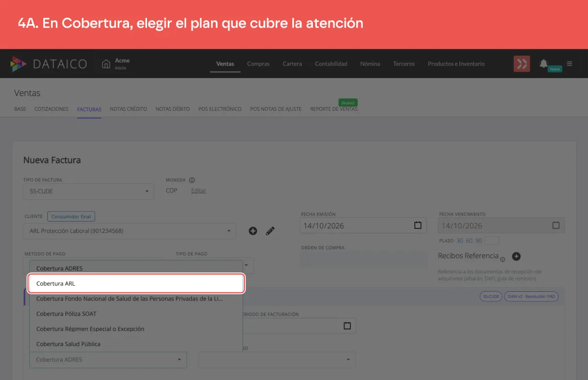
Task: Click Recibos Referencia info icon
Action: coord(503,259)
